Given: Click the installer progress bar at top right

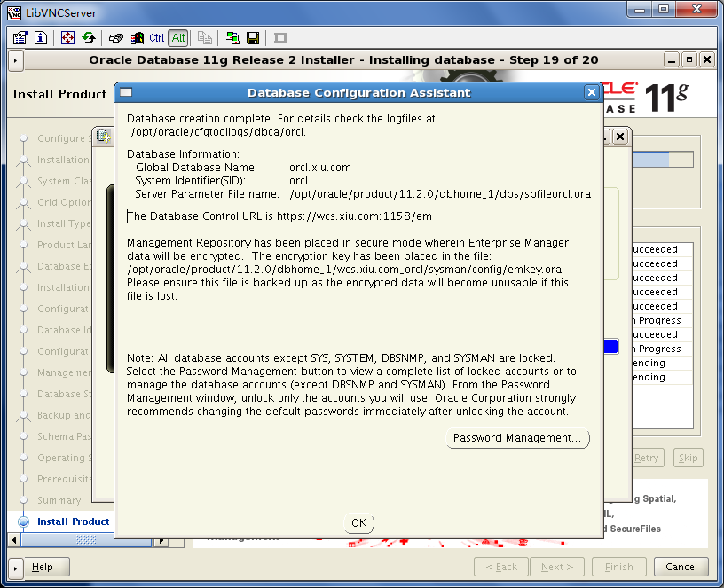Looking at the screenshot, I should 663,160.
